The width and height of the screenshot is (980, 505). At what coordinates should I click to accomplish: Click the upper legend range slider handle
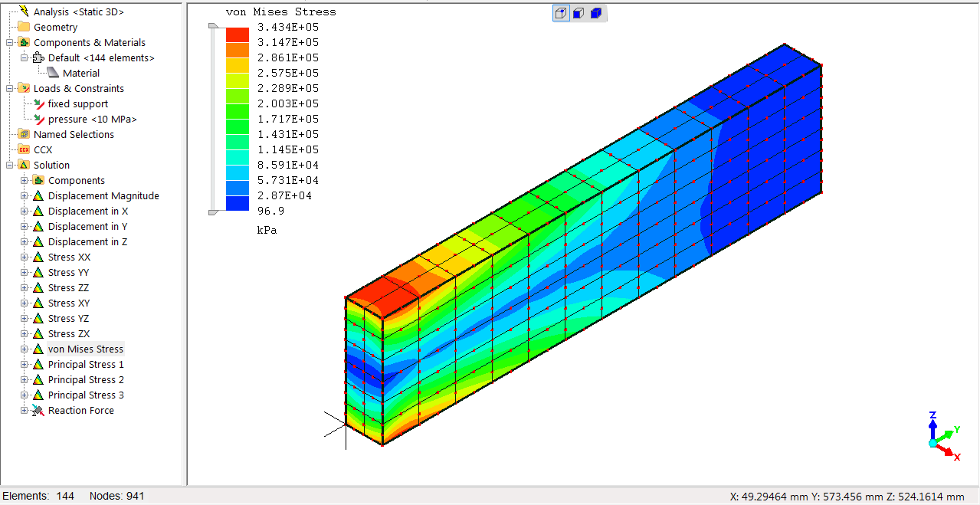click(214, 26)
